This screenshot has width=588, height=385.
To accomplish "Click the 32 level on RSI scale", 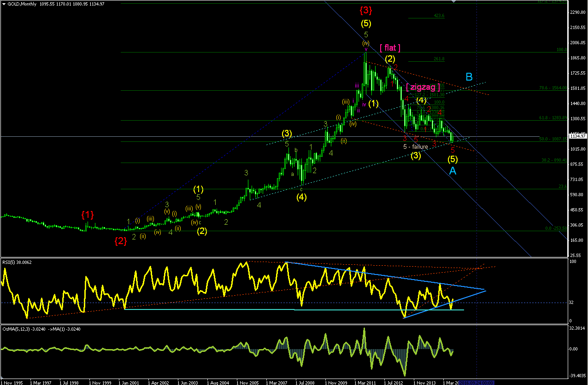I will [572, 303].
